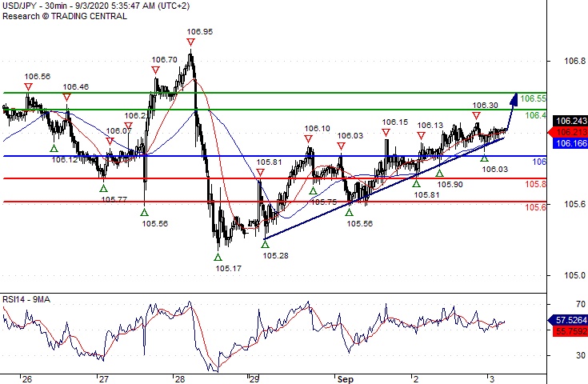This screenshot has width=588, height=384.
Task: Click the 28 date label on time axis
Action: (180, 379)
